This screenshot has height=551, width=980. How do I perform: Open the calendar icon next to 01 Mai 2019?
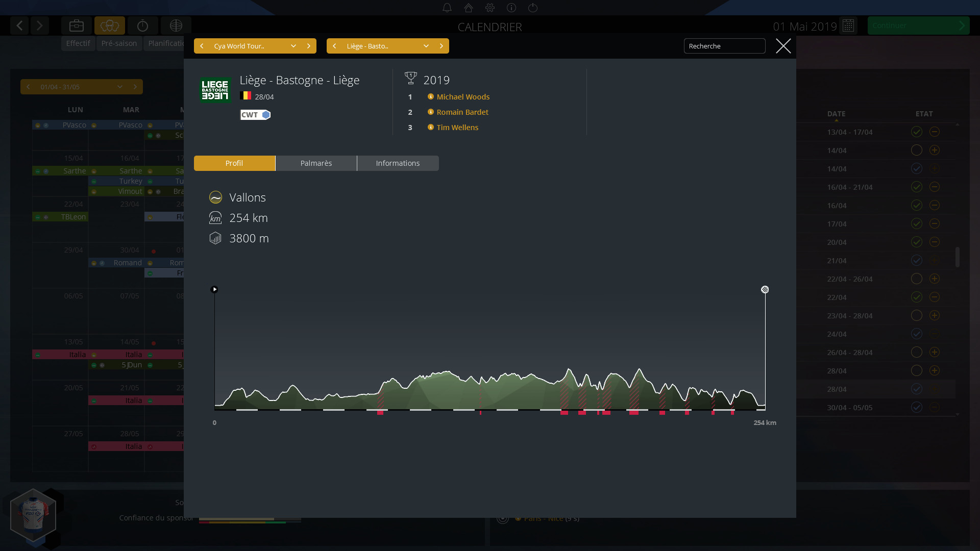849,26
